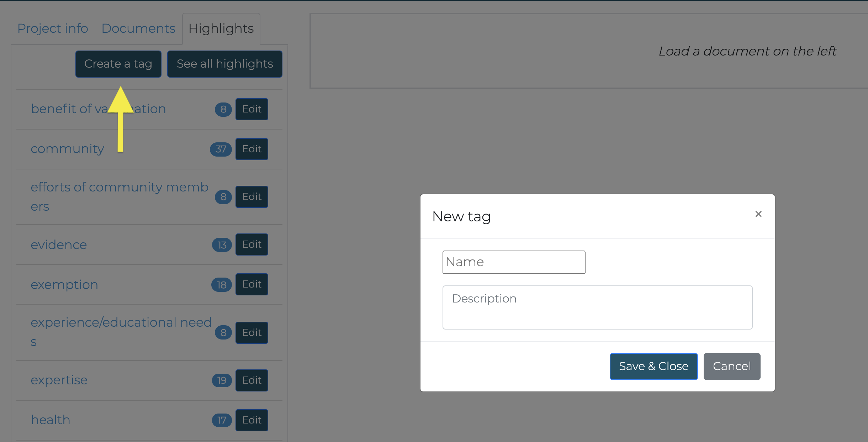Close the New tag dialog
The width and height of the screenshot is (868, 442).
(x=758, y=214)
